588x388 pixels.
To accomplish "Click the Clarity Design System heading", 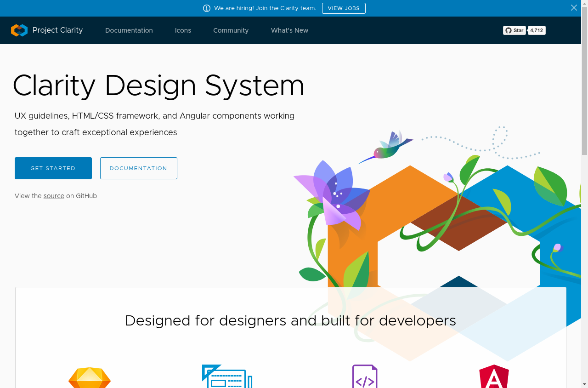I will pyautogui.click(x=158, y=86).
